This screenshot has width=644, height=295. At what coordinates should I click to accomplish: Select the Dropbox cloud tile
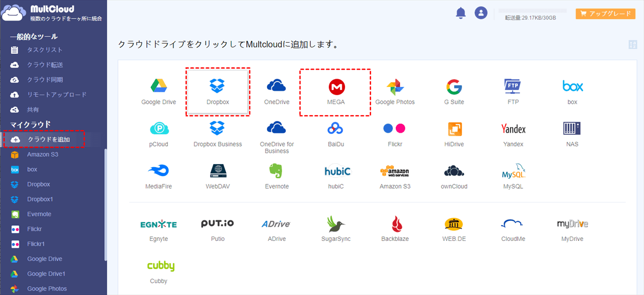pos(218,92)
